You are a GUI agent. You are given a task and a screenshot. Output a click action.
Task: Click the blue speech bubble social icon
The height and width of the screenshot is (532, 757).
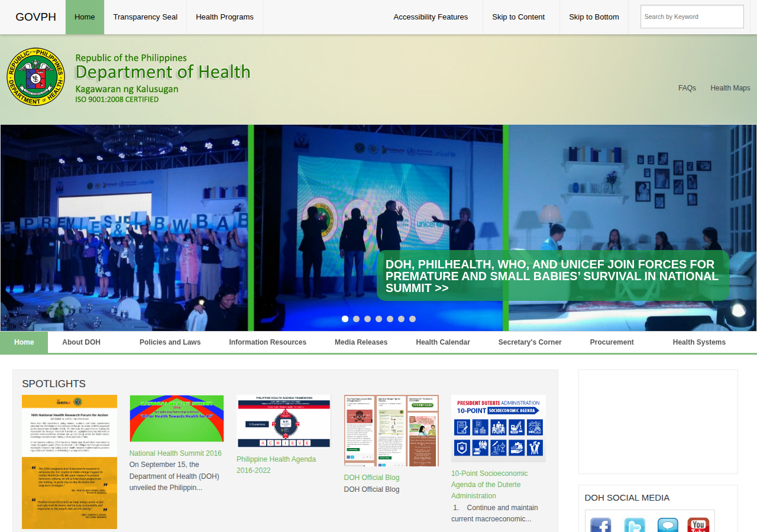click(668, 525)
